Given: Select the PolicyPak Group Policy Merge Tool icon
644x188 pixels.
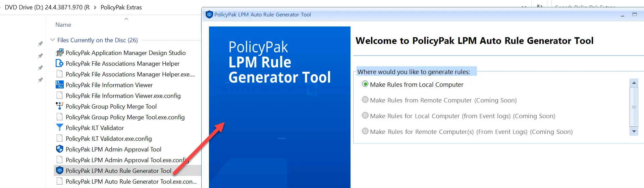Looking at the screenshot, I should coord(60,106).
